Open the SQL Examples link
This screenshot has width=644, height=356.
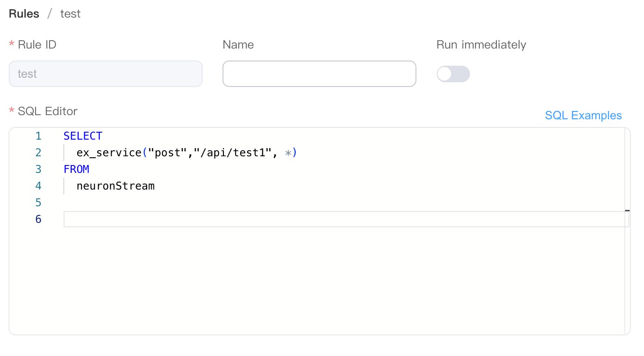pyautogui.click(x=583, y=116)
